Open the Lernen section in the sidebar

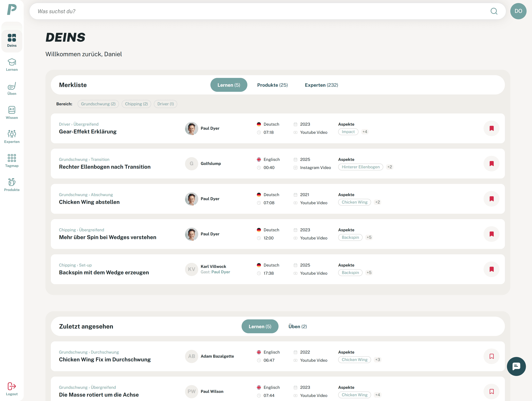coord(12,64)
